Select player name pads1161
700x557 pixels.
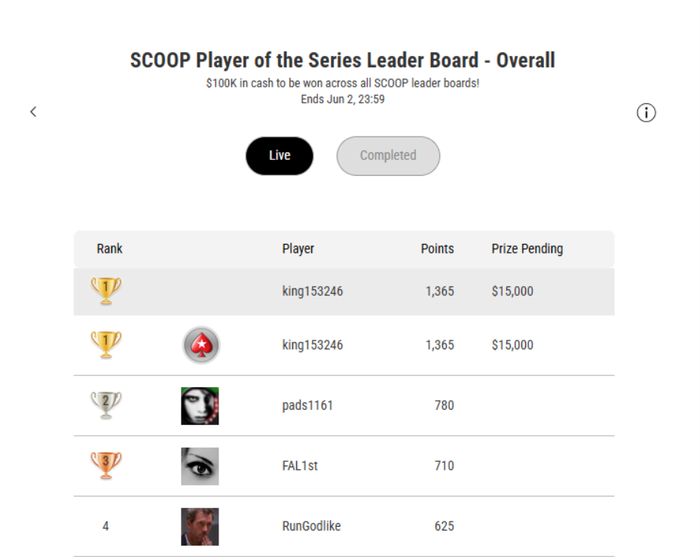point(308,405)
